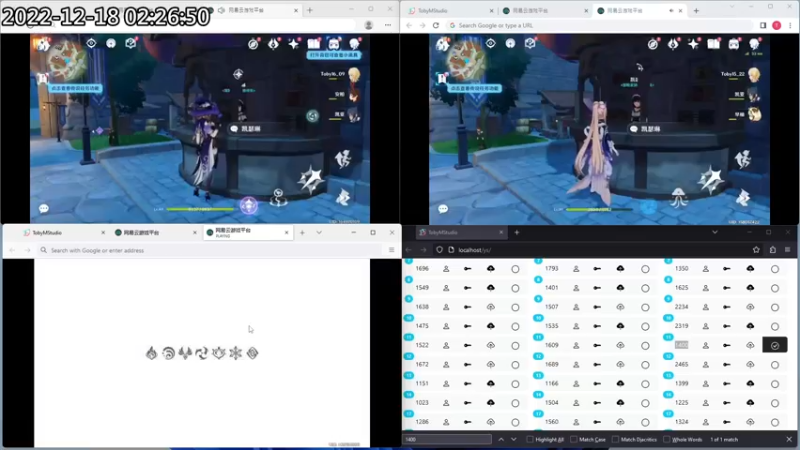
Task: Click the key icon in row 1672
Action: tap(467, 365)
